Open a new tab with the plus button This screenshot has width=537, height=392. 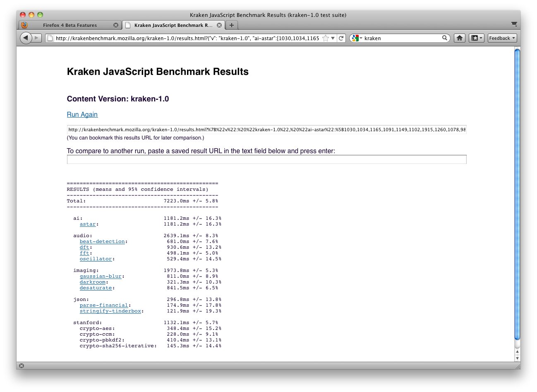[231, 25]
